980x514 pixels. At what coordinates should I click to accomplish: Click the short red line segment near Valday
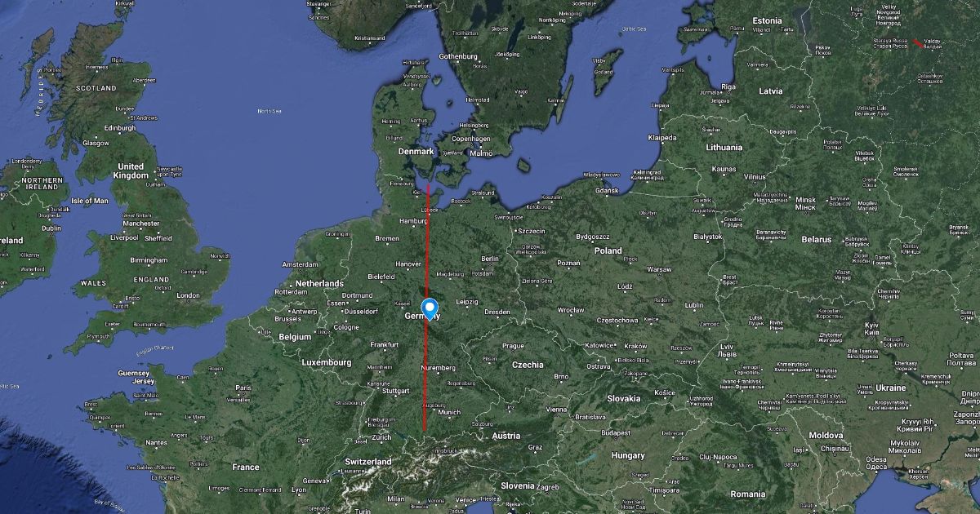point(918,42)
